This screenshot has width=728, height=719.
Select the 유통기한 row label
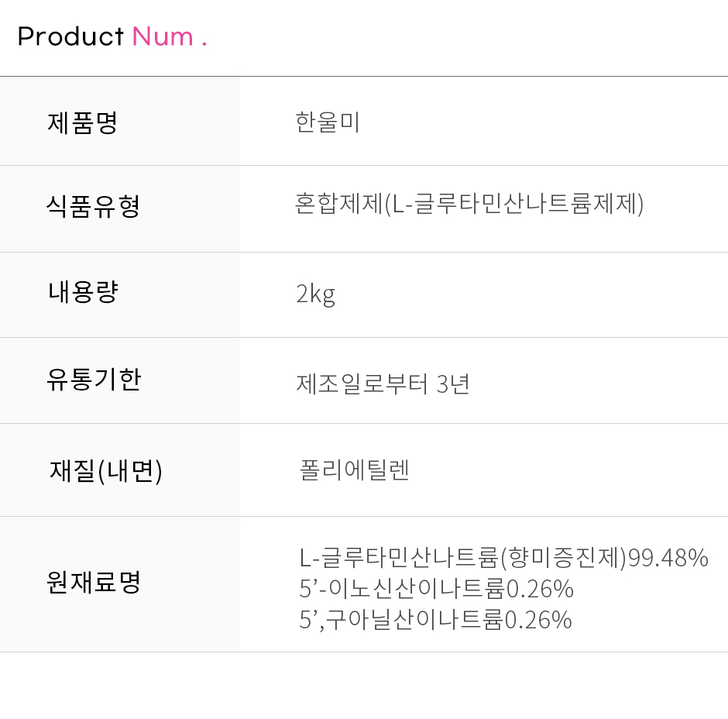tap(94, 379)
